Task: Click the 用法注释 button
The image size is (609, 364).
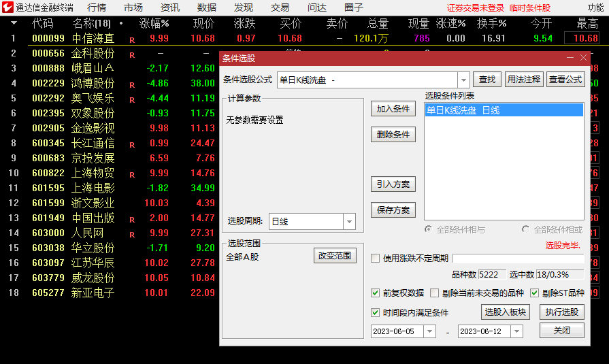Action: tap(524, 80)
